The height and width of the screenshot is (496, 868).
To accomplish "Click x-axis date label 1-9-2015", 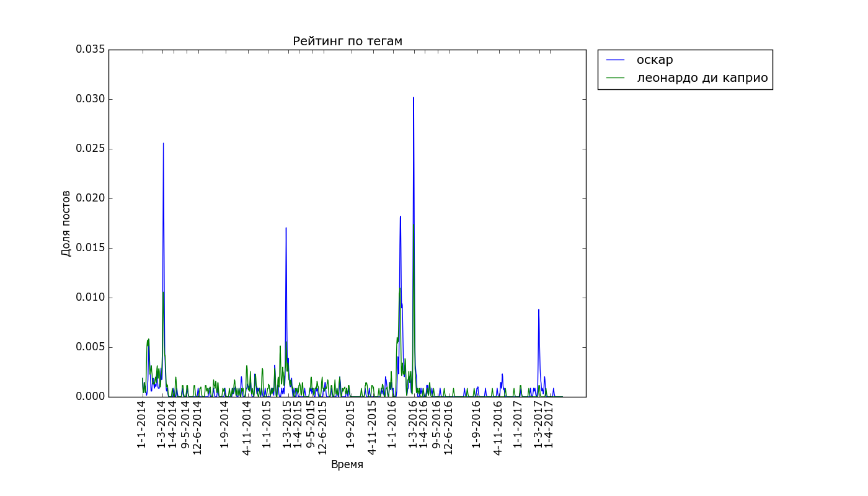I will click(350, 423).
